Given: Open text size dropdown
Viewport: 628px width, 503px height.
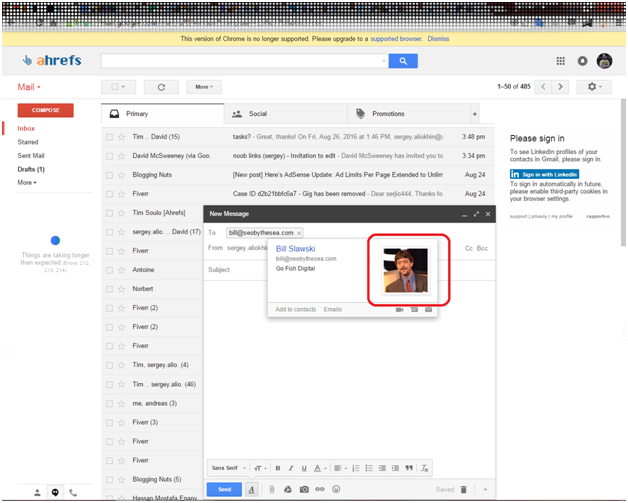Looking at the screenshot, I should click(x=260, y=468).
